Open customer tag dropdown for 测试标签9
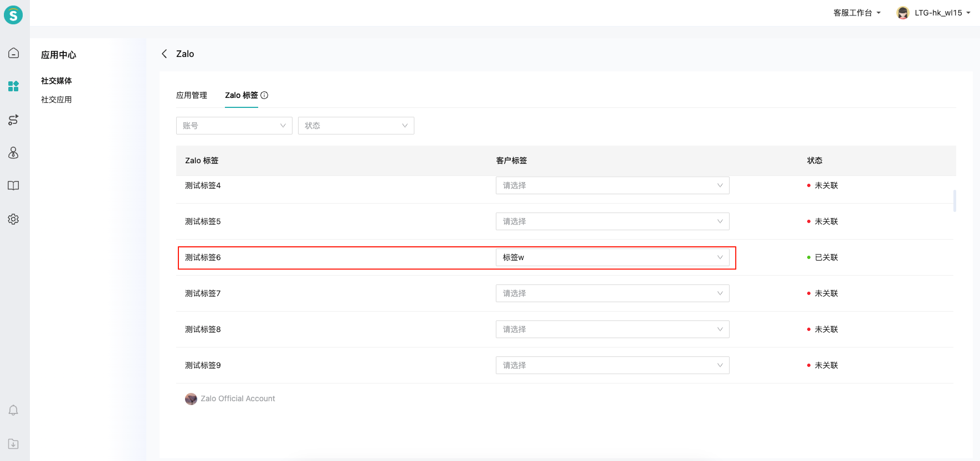This screenshot has width=980, height=461. coord(613,365)
